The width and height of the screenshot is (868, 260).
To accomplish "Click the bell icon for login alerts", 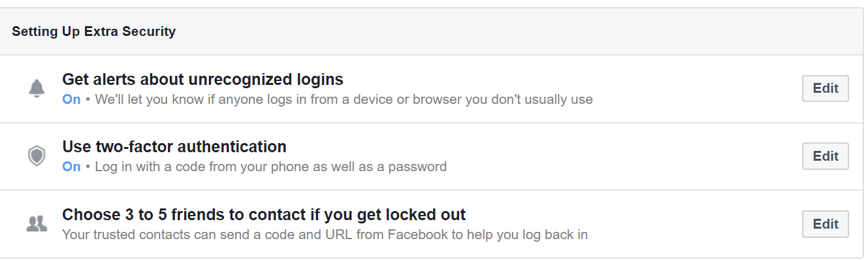I will click(37, 89).
